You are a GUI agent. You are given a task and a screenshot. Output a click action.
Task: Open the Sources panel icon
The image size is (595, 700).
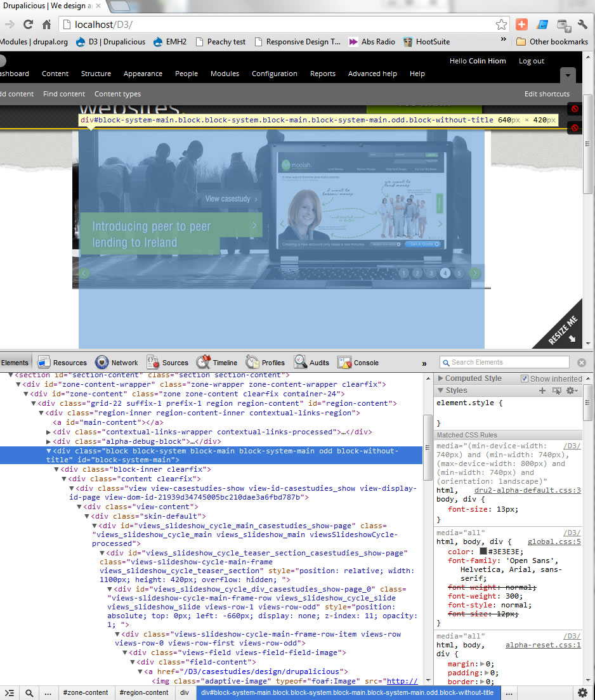coord(153,362)
